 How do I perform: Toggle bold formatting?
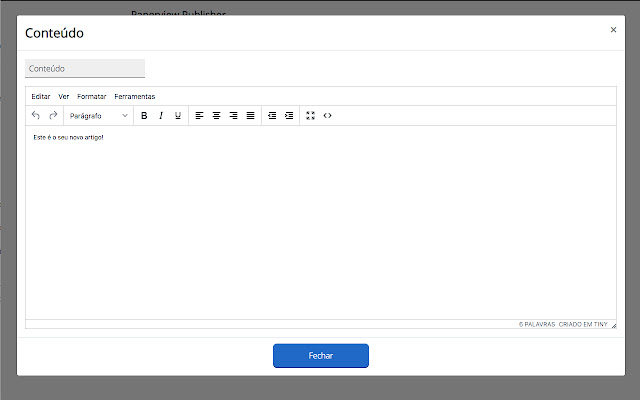point(144,116)
